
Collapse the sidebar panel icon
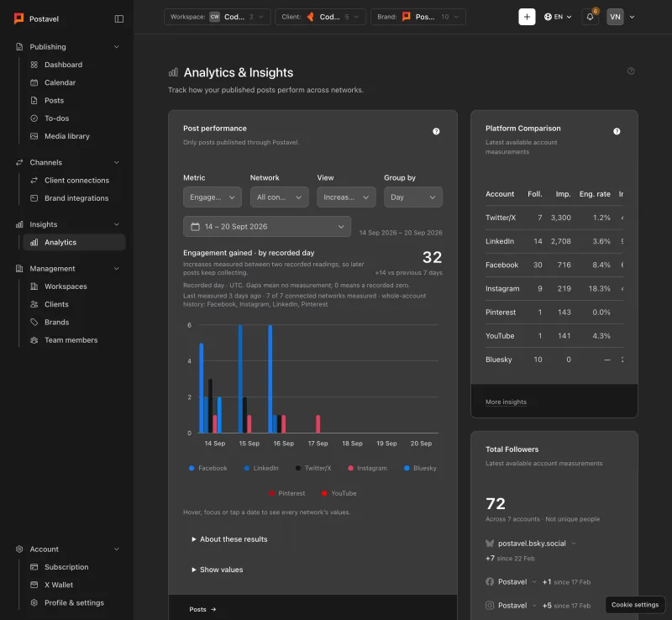click(119, 18)
